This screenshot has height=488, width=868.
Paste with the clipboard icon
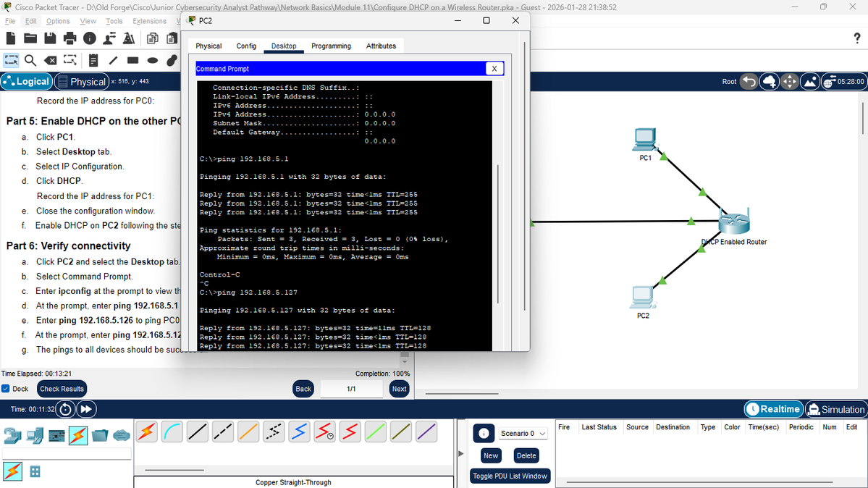(172, 38)
